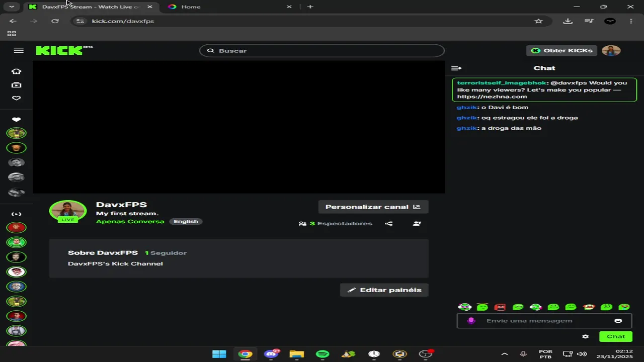The height and width of the screenshot is (362, 644).
Task: Click the DavxFPS channel name heading
Action: [x=121, y=205]
